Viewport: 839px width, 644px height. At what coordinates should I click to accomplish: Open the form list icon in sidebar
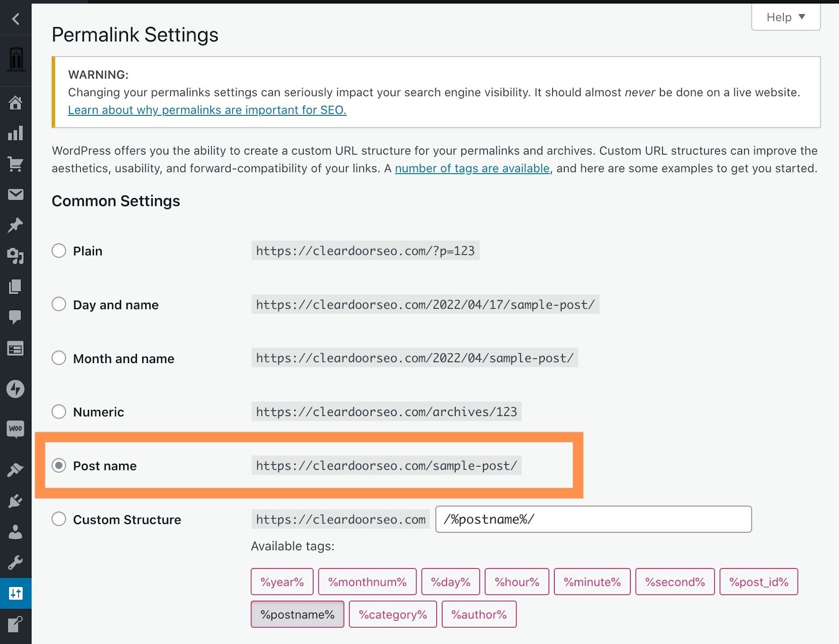click(16, 348)
